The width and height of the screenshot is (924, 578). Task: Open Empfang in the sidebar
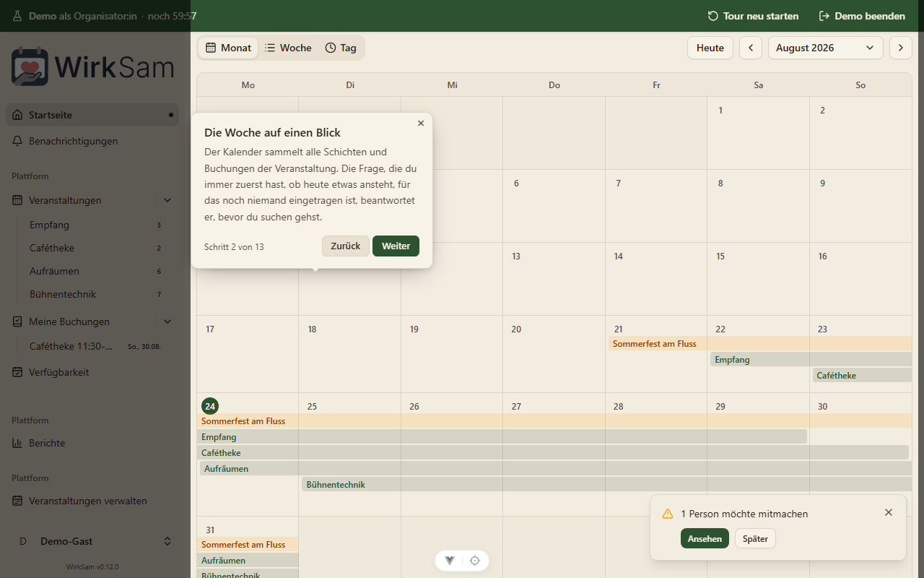point(97,225)
